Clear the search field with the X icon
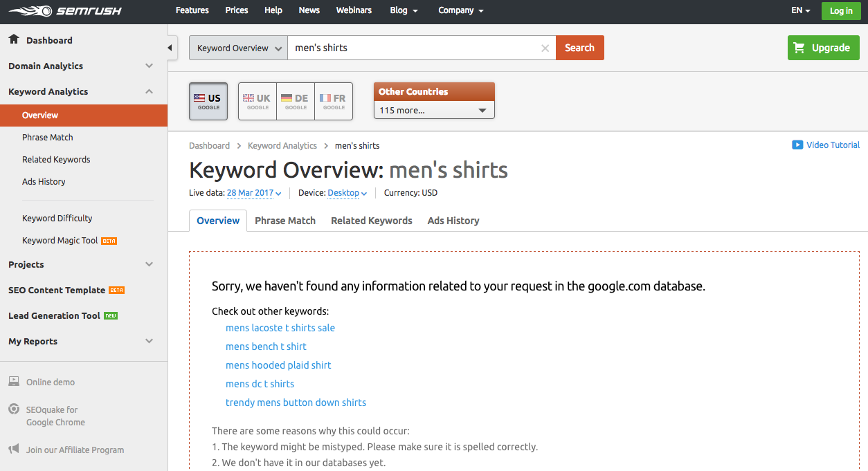The image size is (868, 471). pyautogui.click(x=545, y=48)
